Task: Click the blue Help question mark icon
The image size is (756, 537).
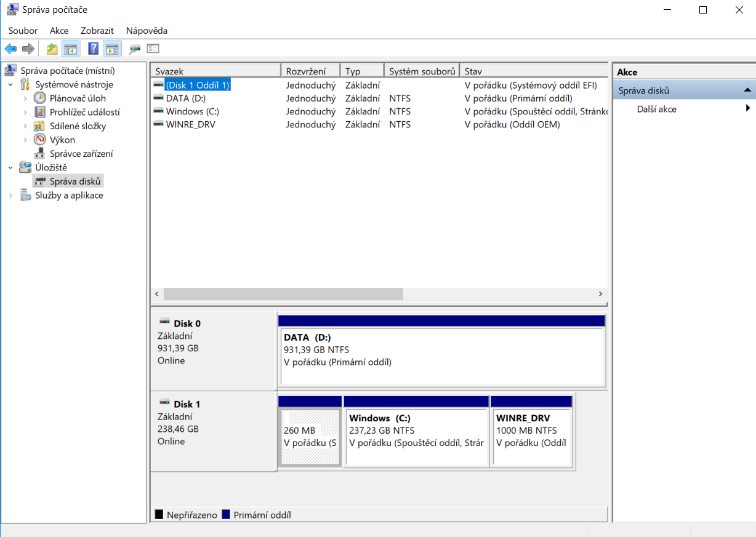Action: click(94, 49)
